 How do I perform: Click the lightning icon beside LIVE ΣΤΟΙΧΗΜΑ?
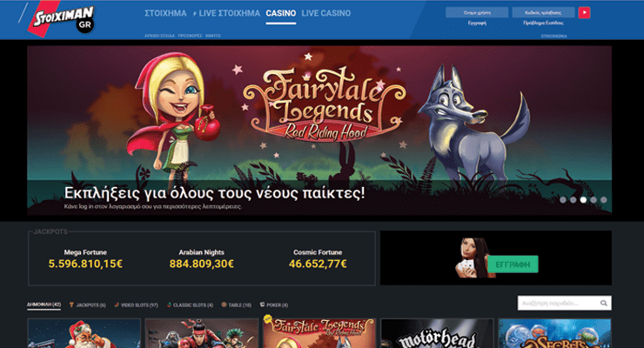click(x=195, y=14)
